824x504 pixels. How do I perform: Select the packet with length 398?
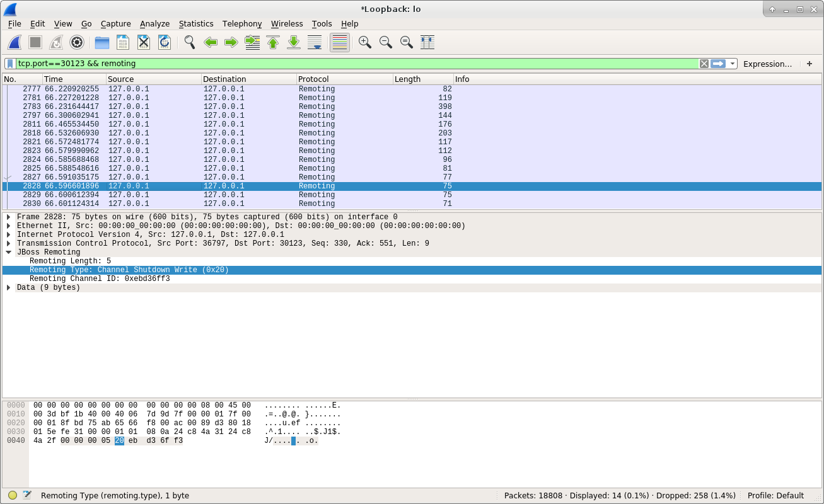pos(412,106)
